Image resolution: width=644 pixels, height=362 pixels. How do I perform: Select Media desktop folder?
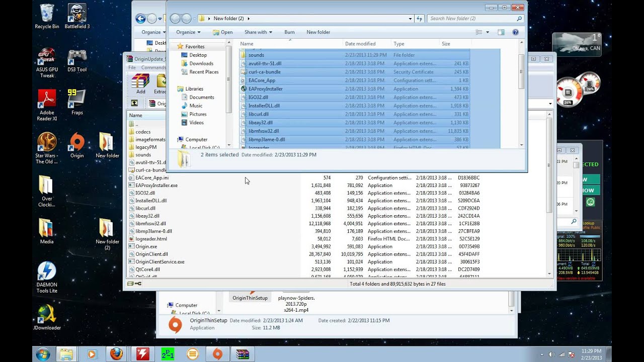pyautogui.click(x=46, y=231)
